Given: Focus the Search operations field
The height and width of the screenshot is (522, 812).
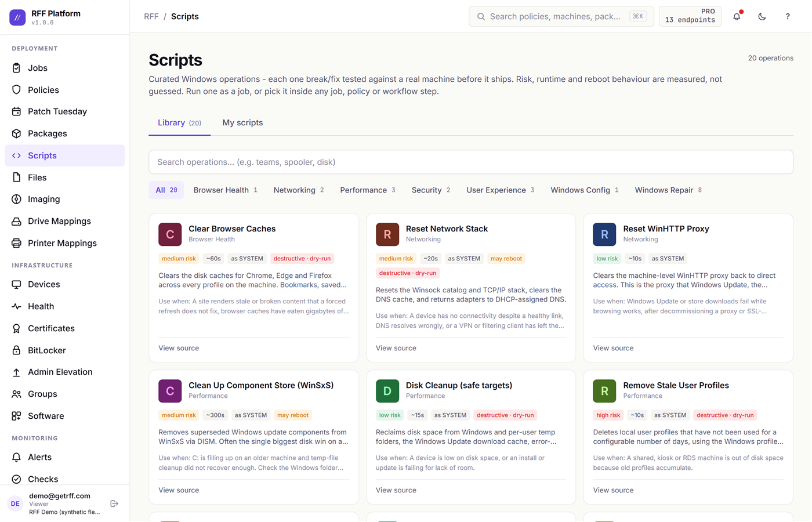Looking at the screenshot, I should pos(471,162).
